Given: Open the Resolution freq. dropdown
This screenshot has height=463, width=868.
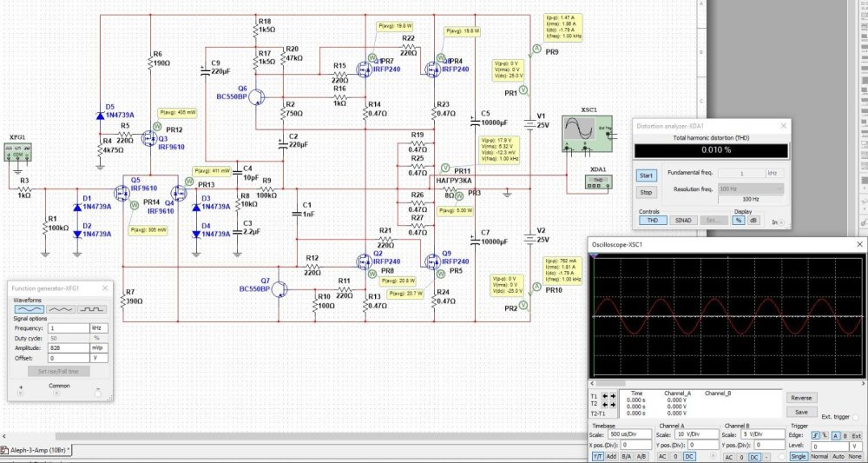Looking at the screenshot, I should point(749,189).
